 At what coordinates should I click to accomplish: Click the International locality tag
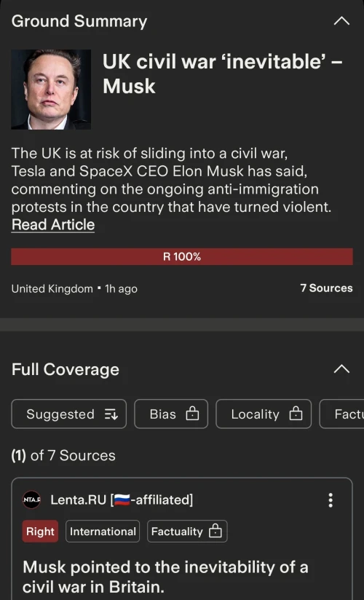pos(103,531)
